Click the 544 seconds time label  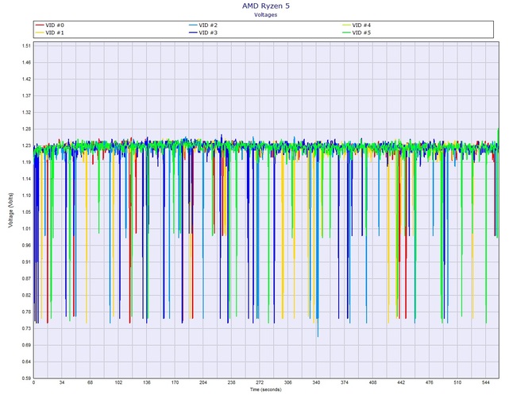point(486,382)
